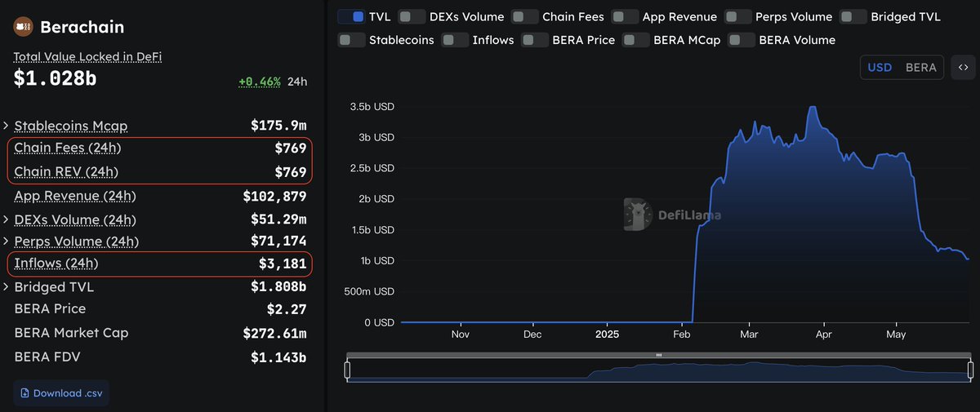Click the $1.808b bridged TVL value
The width and height of the screenshot is (980, 412).
point(278,287)
